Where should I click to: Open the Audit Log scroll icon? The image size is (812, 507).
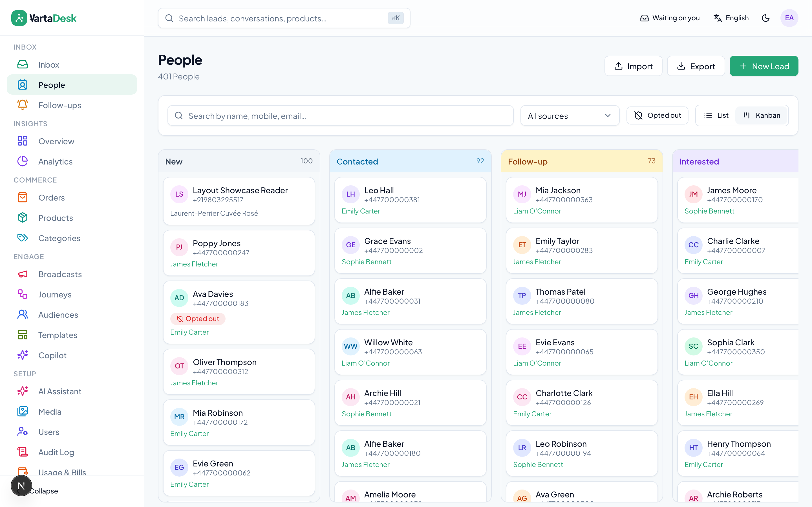(x=23, y=452)
